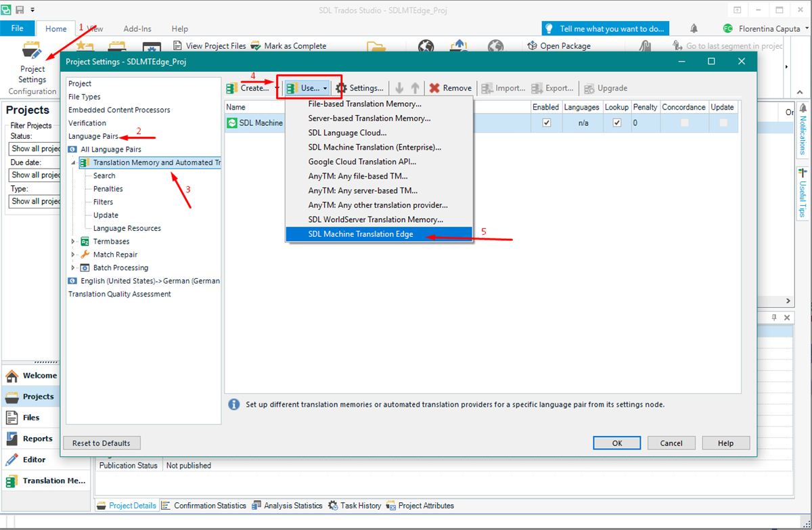Switch to Confirmation Statistics tab
Screen dimensions: 812x530
click(x=204, y=506)
